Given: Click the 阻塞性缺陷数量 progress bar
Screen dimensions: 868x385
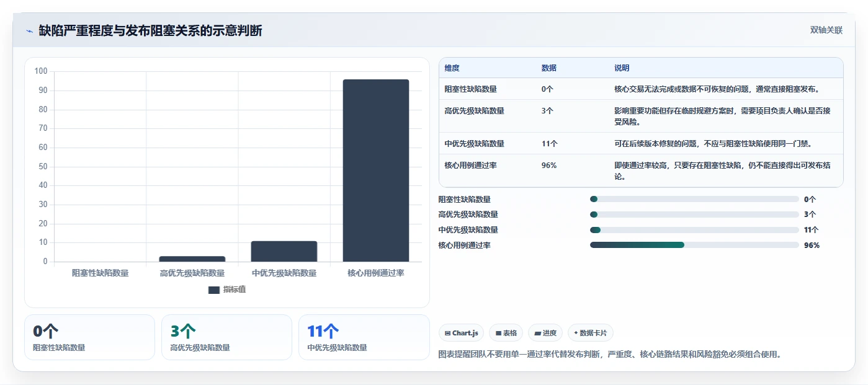Looking at the screenshot, I should [x=694, y=199].
